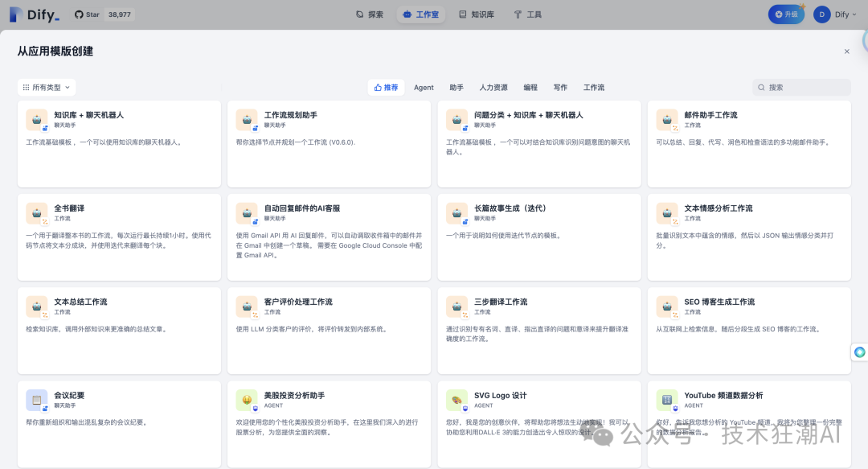Select the 编程 category tab
868x469 pixels.
530,88
